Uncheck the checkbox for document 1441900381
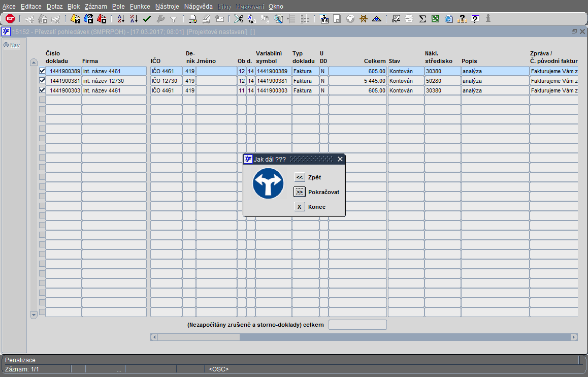Screen dimensions: 588x377 (42, 80)
